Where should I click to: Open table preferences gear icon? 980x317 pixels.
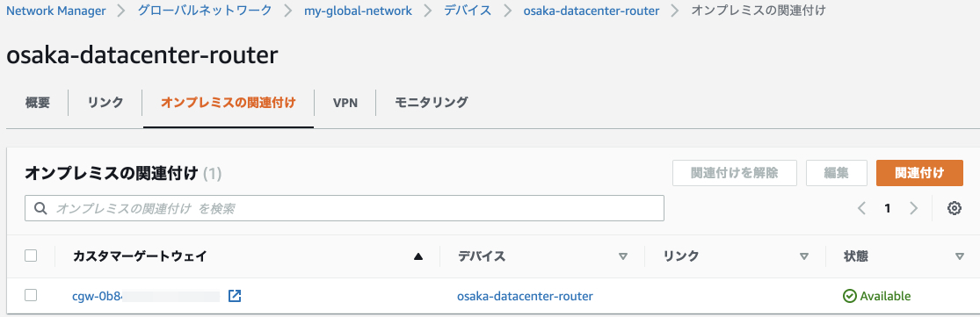click(954, 208)
